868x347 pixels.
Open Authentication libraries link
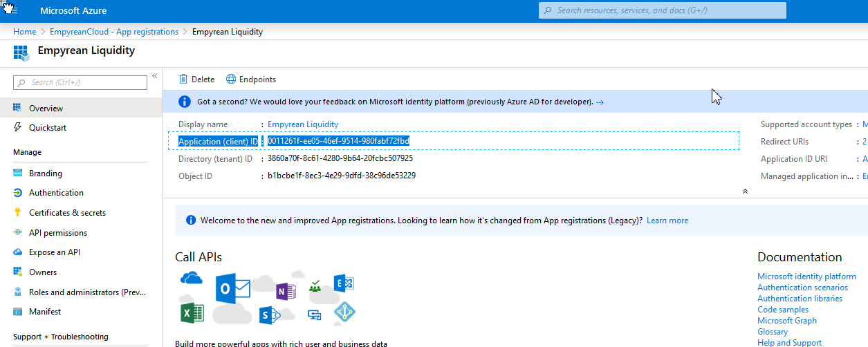click(x=800, y=299)
